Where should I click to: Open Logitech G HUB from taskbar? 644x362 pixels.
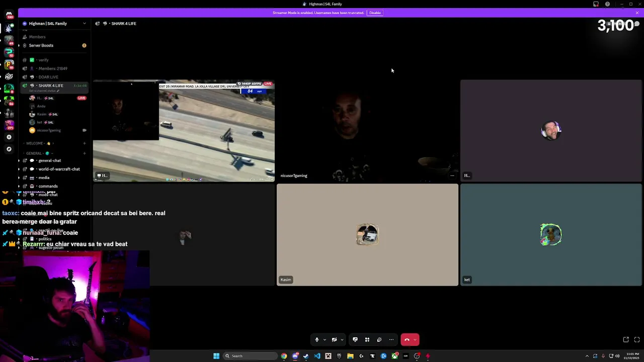coord(361,356)
